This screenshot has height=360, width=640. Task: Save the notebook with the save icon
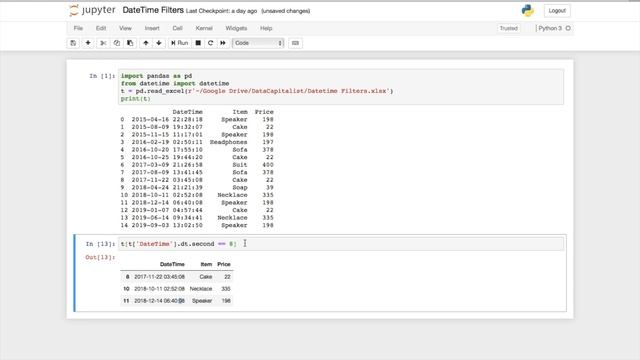click(73, 43)
